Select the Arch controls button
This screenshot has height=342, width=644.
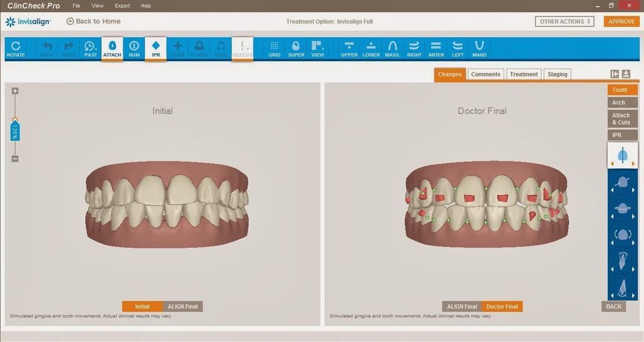[x=623, y=102]
